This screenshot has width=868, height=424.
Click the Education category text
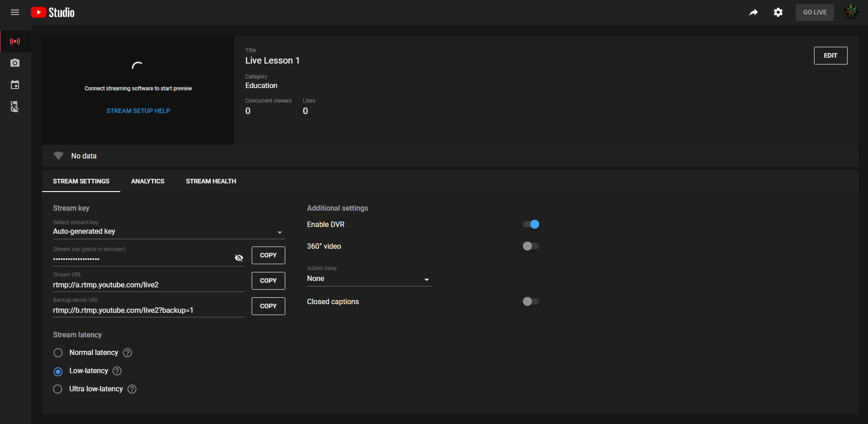click(261, 85)
